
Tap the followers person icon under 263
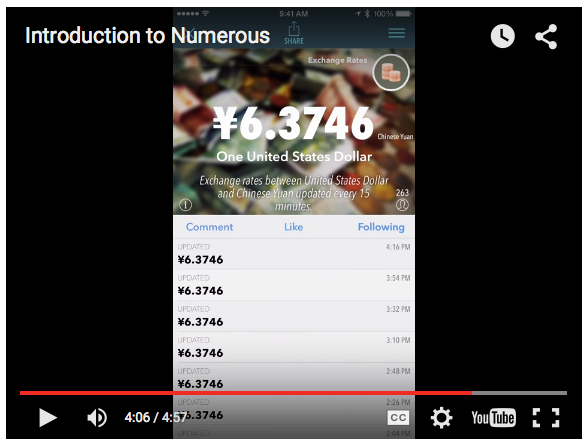pyautogui.click(x=402, y=205)
